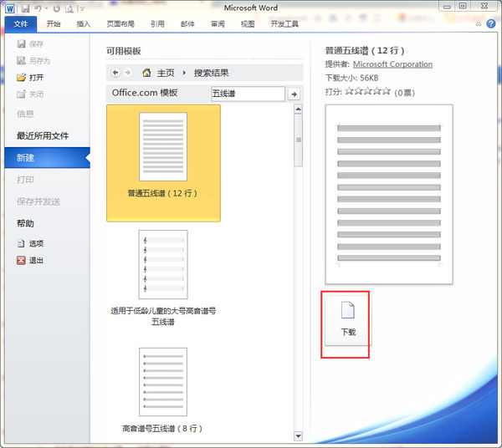Screen dimensions: 502x448
Task: Click the Save icon in quick access toolbar
Action: point(26,8)
